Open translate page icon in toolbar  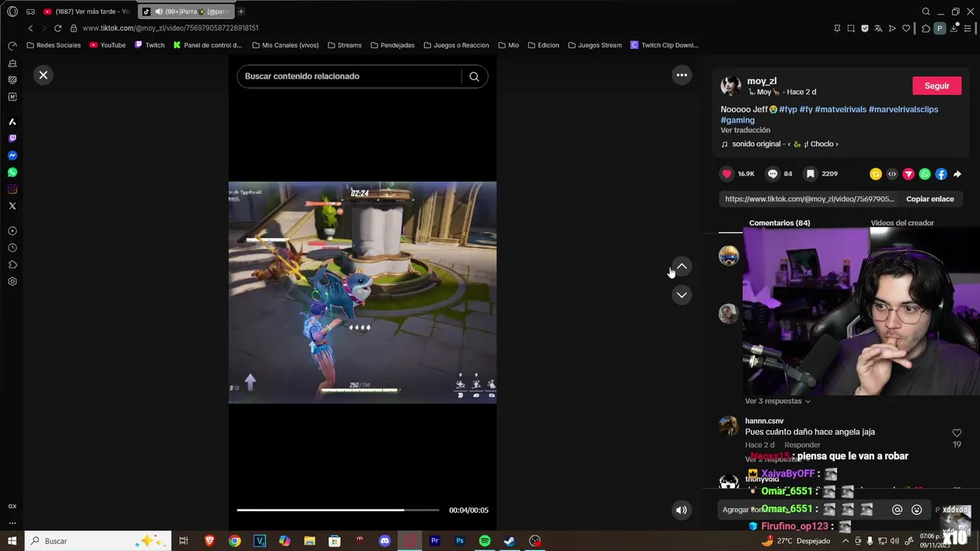coord(878,28)
